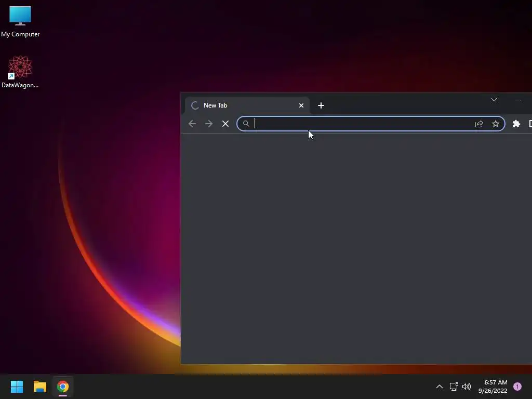Open the Windows Start menu
The height and width of the screenshot is (399, 532).
[x=17, y=387]
